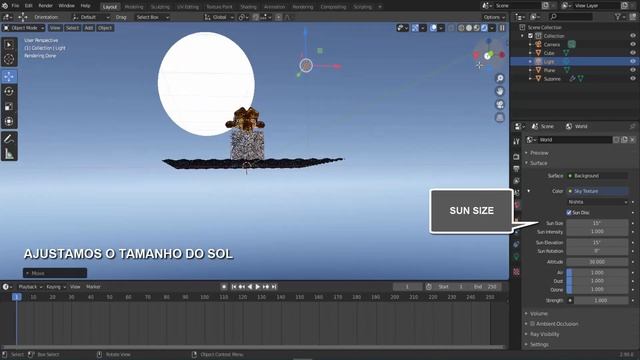Toggle the Sun Disc checkbox
The width and height of the screenshot is (640, 360).
click(569, 213)
